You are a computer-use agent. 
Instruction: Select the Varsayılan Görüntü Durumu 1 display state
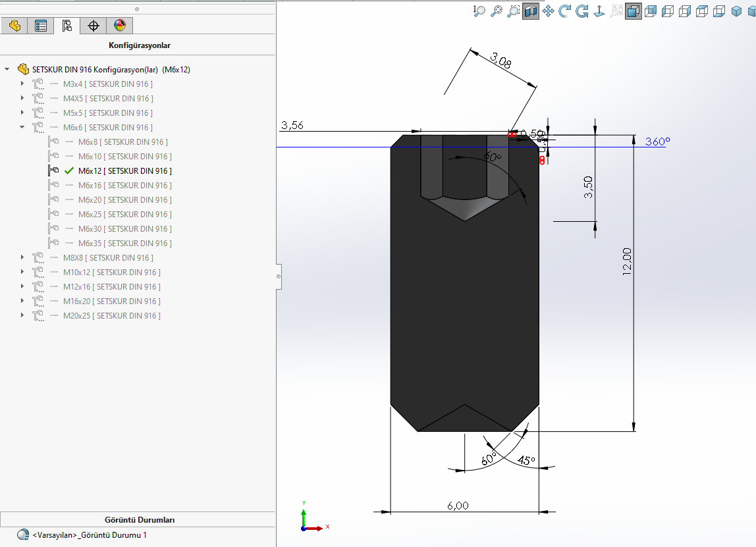tap(90, 535)
